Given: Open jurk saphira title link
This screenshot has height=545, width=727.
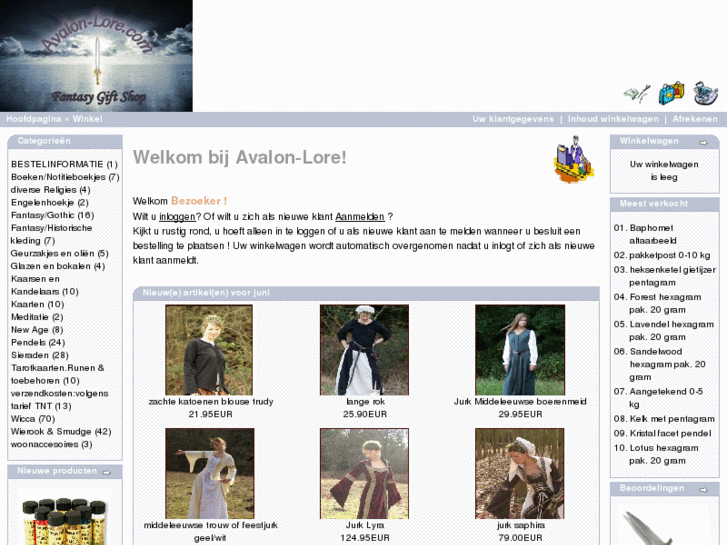Looking at the screenshot, I should click(521, 526).
